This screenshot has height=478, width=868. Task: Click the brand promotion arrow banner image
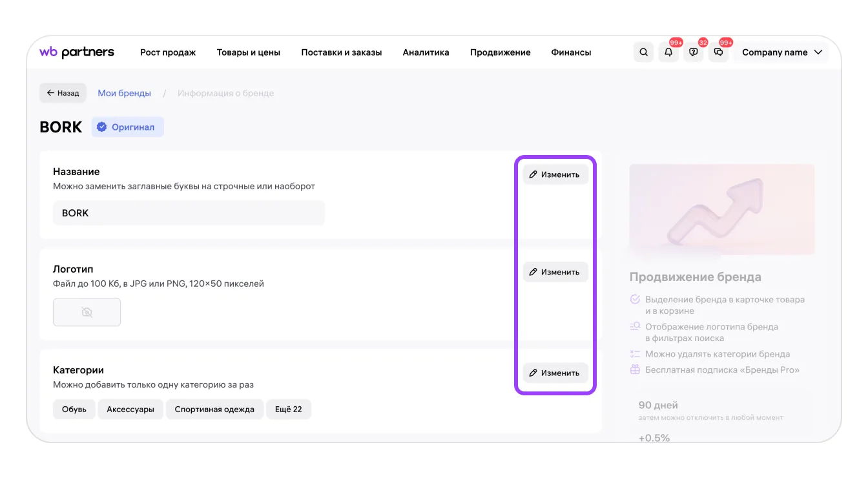(722, 209)
